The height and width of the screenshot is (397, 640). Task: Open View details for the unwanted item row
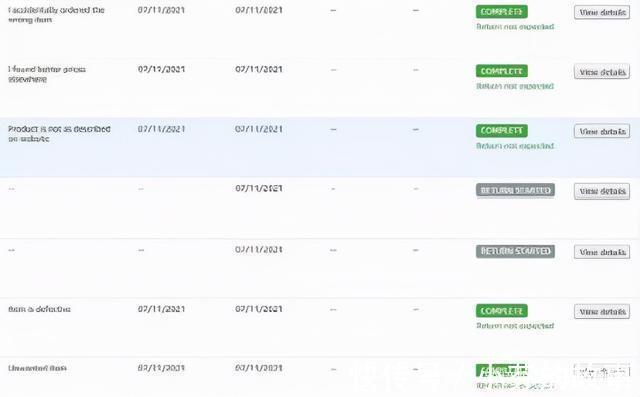[x=602, y=371]
